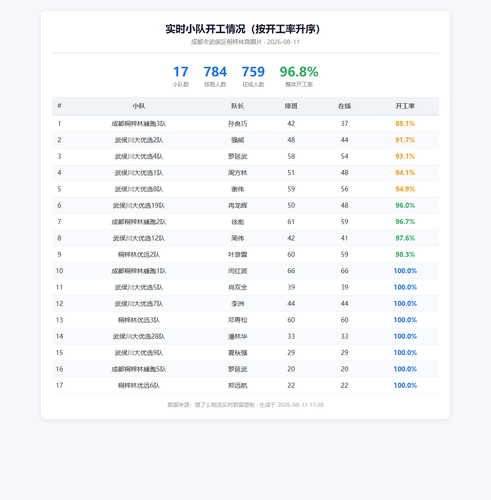Click leader 邓青松
The height and width of the screenshot is (500, 491).
tap(237, 320)
